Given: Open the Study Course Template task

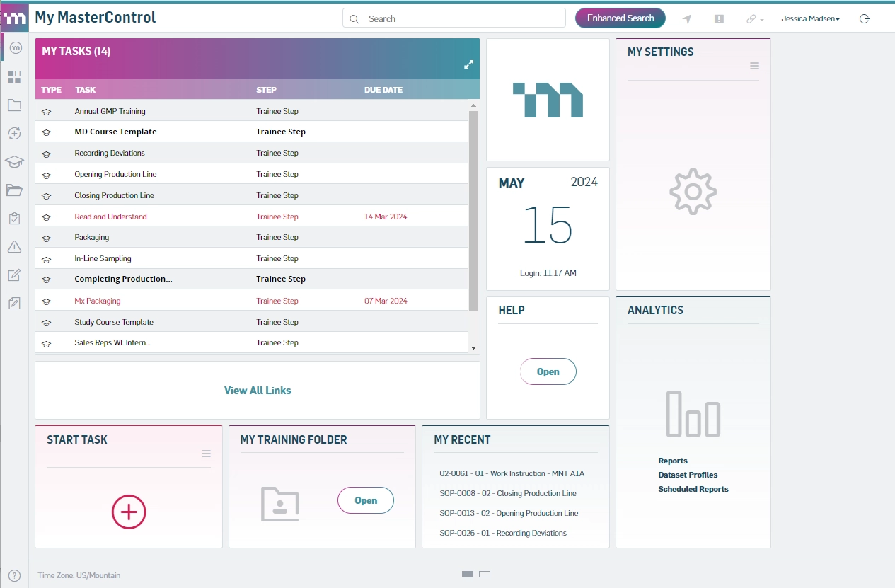Looking at the screenshot, I should [x=114, y=322].
